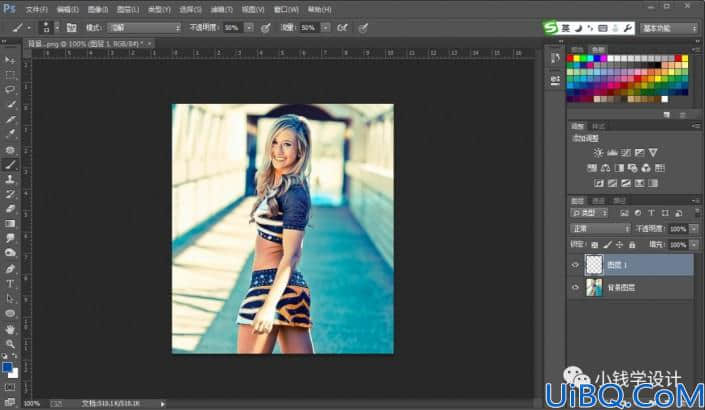Open the layer filter 类型 dropdown
705x410 pixels.
pyautogui.click(x=589, y=213)
